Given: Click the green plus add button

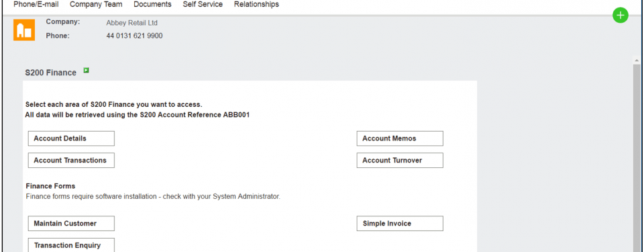Looking at the screenshot, I should (x=620, y=15).
